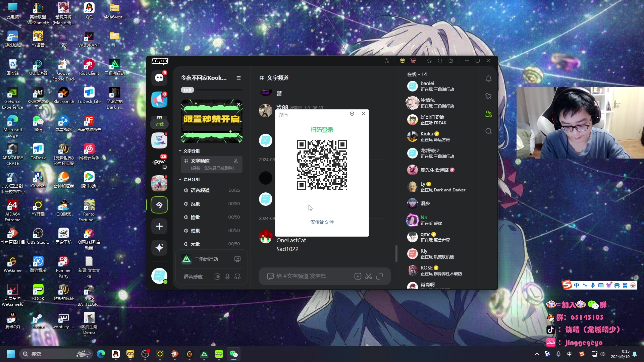
Task: Open the shop icon in title bar
Action: coord(413,61)
